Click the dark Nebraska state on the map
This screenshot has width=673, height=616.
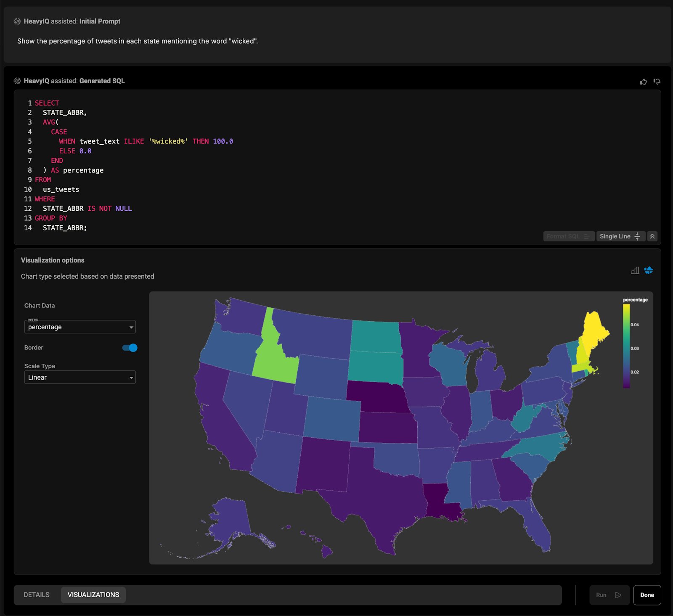(376, 396)
